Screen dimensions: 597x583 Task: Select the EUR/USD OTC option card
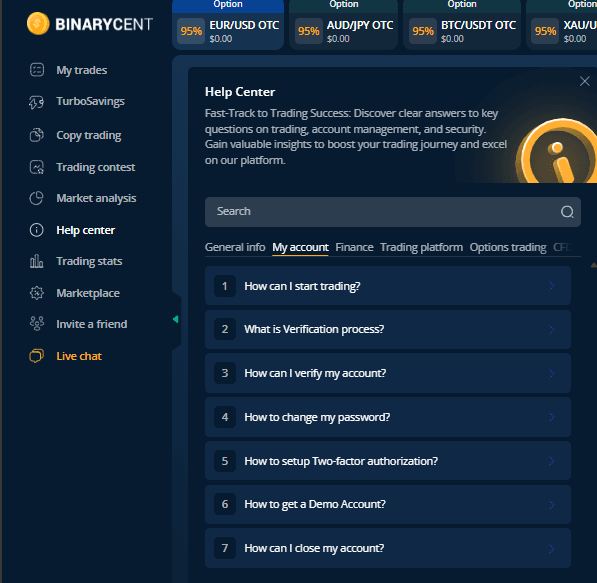[228, 25]
